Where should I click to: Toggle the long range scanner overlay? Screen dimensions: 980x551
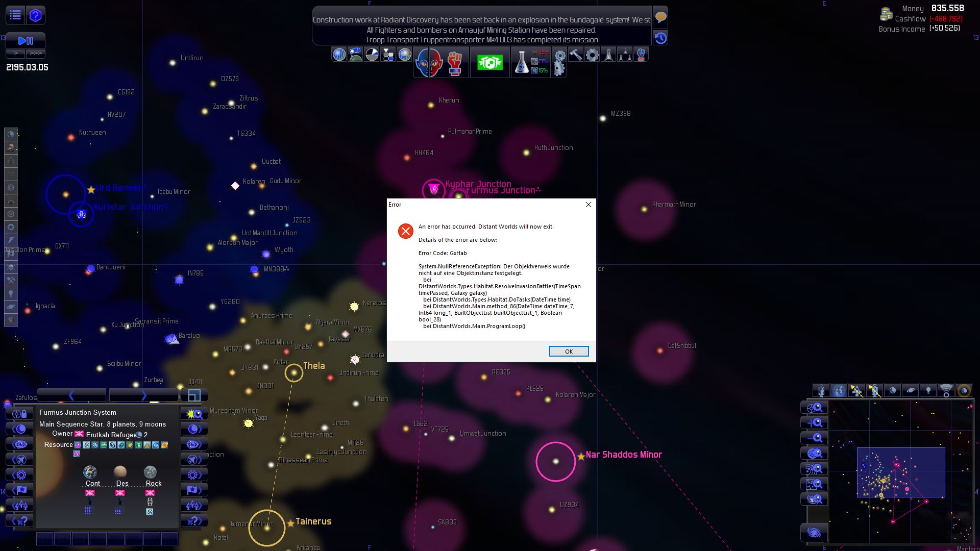click(x=946, y=391)
